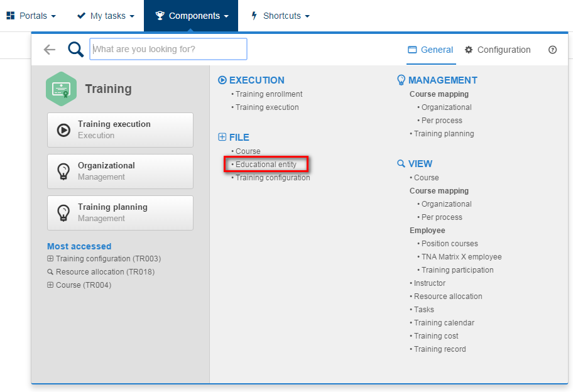Open Training enrollment under Execution
Screen dimensions: 573x392
pos(269,94)
